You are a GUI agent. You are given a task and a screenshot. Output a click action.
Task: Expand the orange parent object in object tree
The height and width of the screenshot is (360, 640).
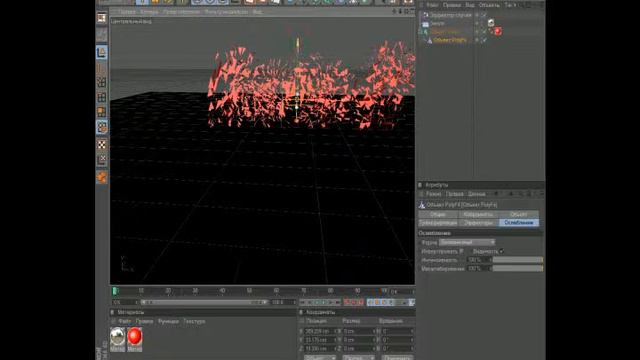420,31
